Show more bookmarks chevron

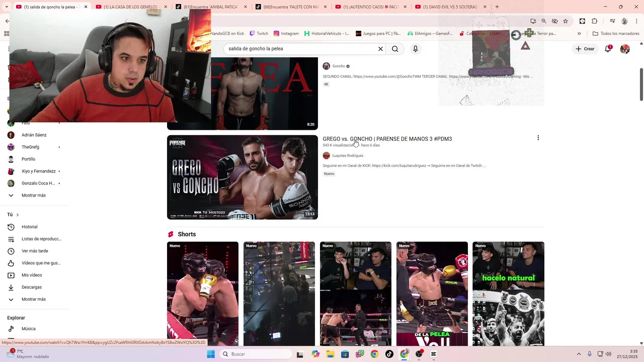[579, 34]
